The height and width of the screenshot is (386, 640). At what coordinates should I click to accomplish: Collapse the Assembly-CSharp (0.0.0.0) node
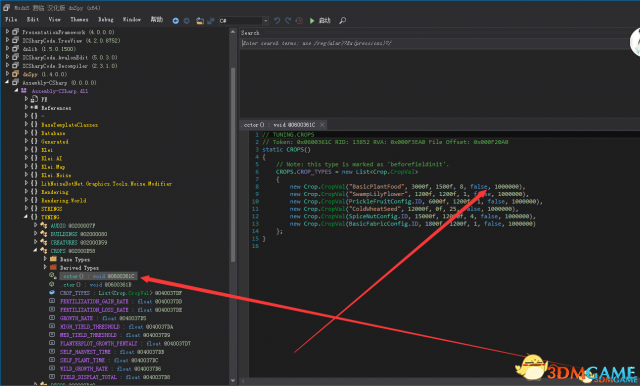(7, 82)
